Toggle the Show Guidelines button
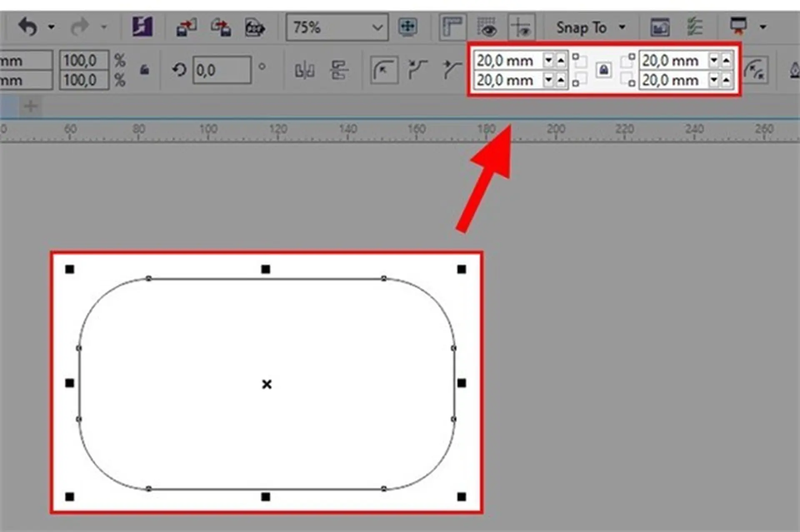Image resolution: width=800 pixels, height=532 pixels. point(521,27)
